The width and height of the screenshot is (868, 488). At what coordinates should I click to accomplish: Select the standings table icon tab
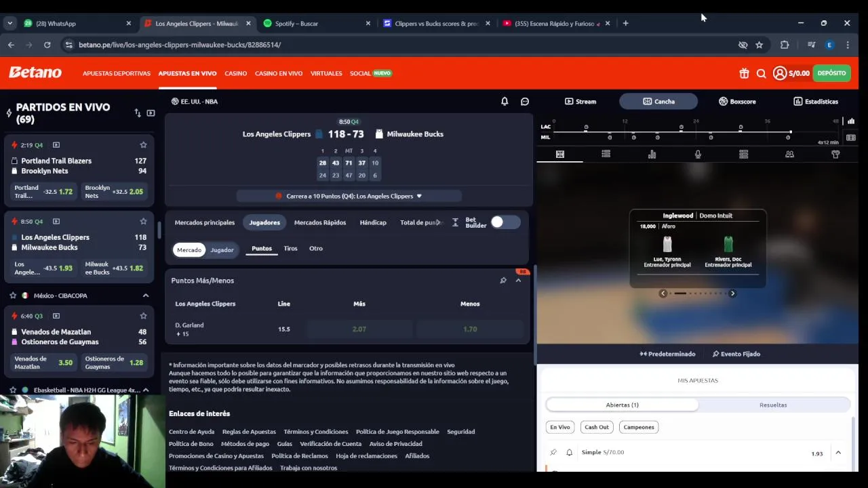click(744, 155)
